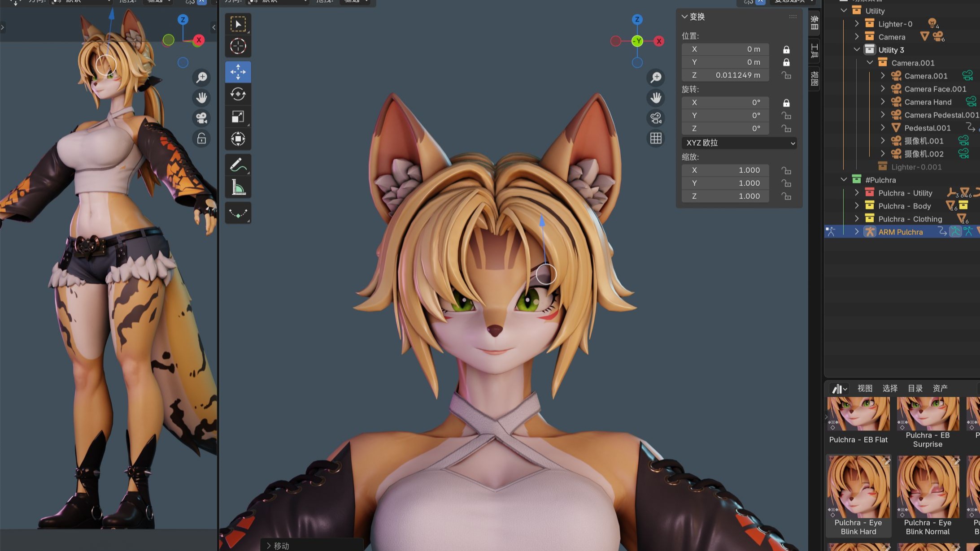The image size is (980, 551).
Task: Select the Measure ruler tool
Action: click(x=238, y=187)
